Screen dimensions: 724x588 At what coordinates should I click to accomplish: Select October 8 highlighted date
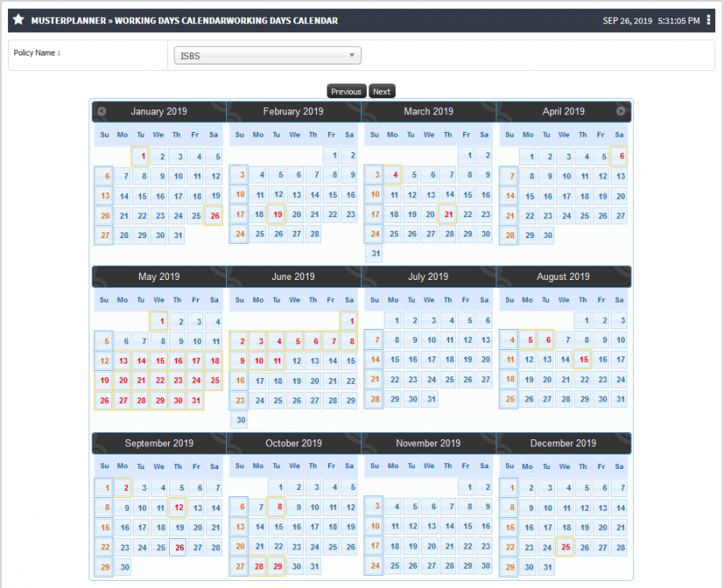tap(277, 506)
